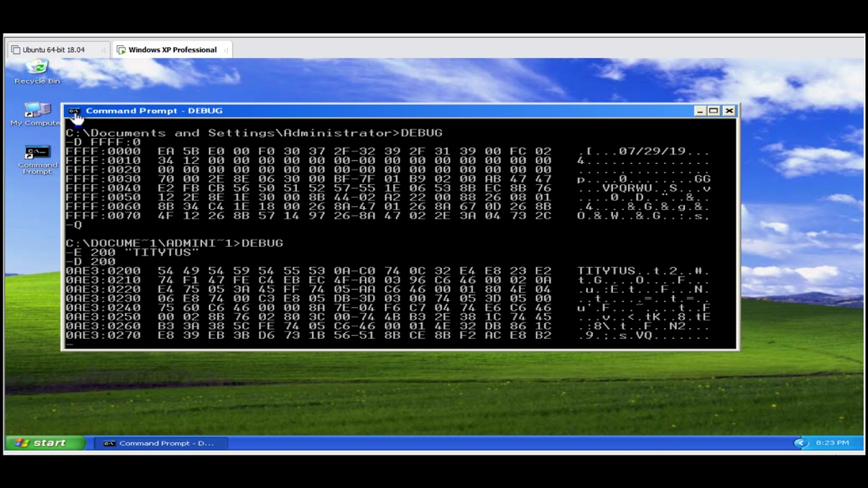Click the -D FFFF:0 command line
The width and height of the screenshot is (868, 488).
pyautogui.click(x=103, y=142)
